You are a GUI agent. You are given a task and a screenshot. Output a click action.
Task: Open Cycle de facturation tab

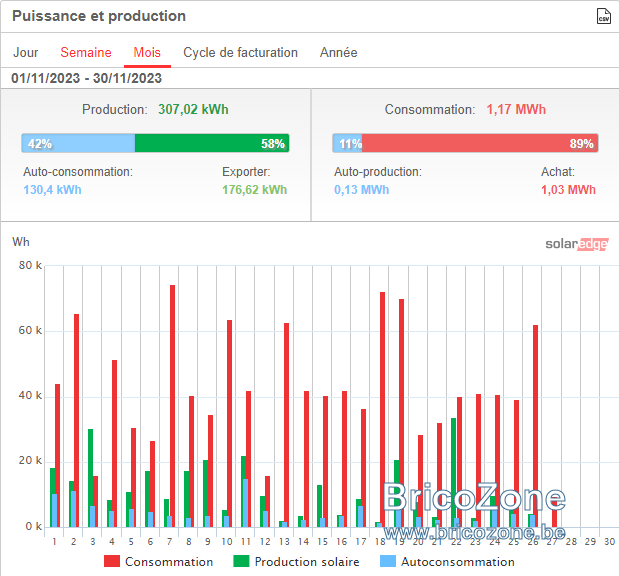240,53
